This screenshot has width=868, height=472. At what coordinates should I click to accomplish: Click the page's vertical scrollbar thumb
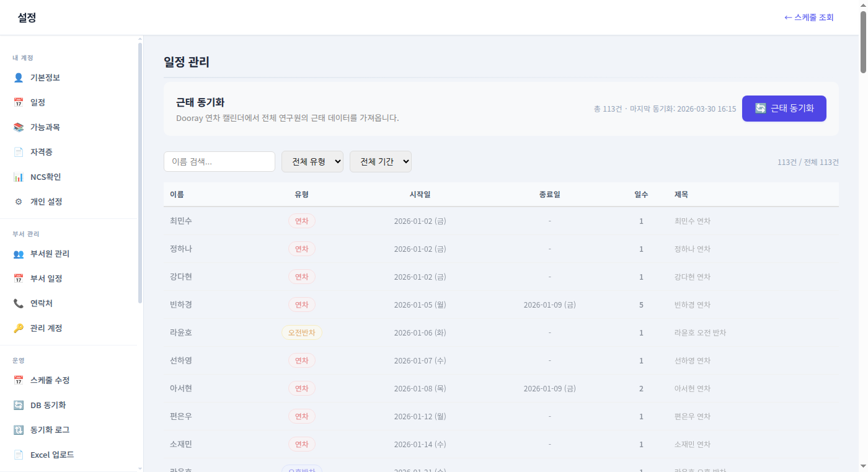863,42
